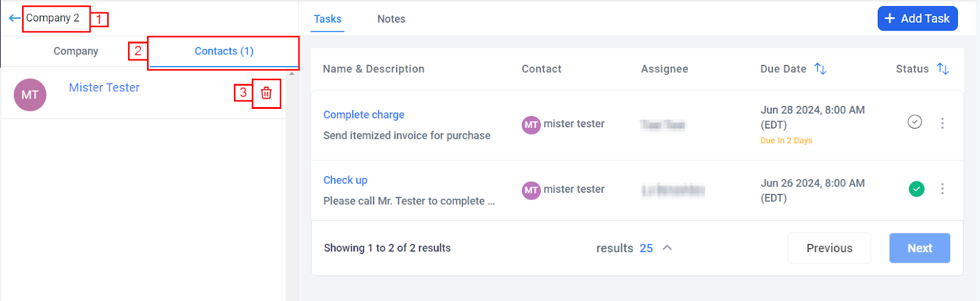Click MT contact avatar in Complete charge row
Image resolution: width=980 pixels, height=301 pixels.
click(530, 125)
